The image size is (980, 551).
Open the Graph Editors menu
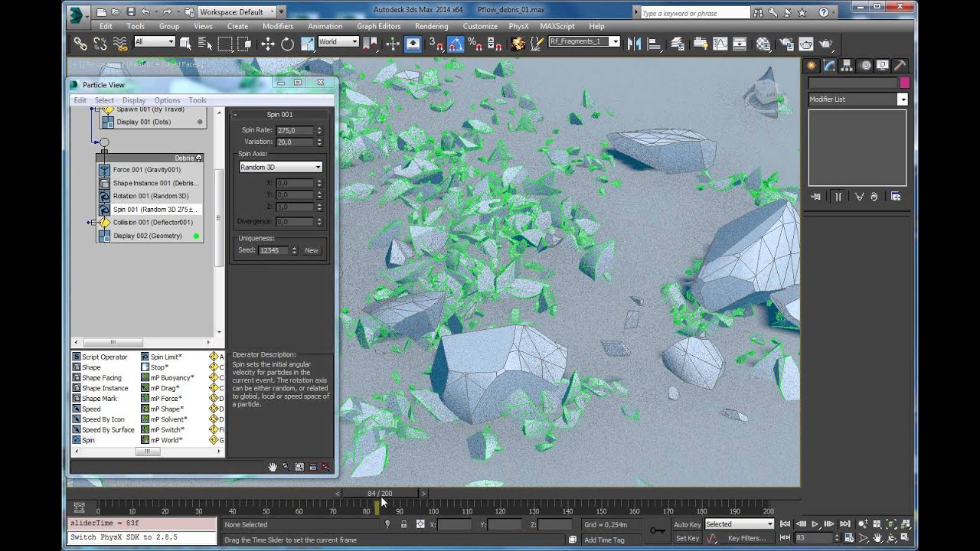coord(378,26)
